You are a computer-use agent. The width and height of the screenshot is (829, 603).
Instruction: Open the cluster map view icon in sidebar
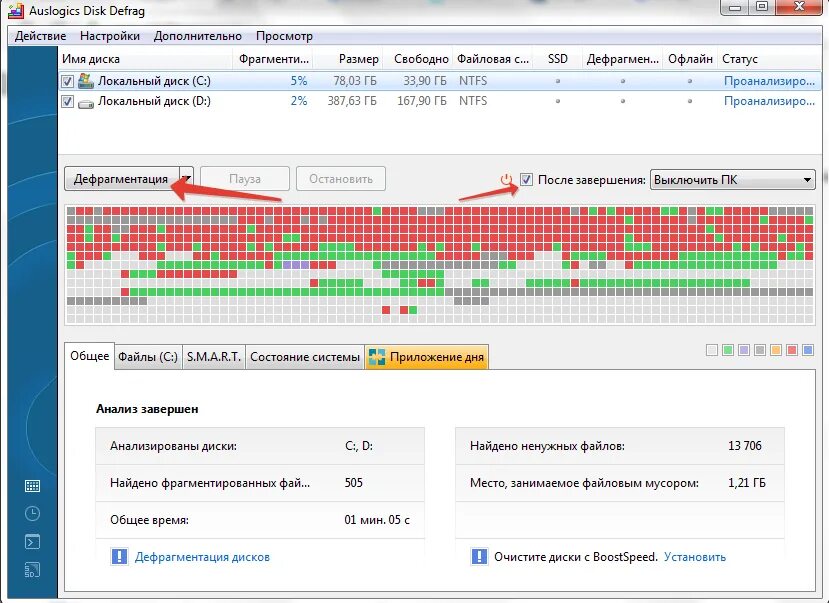click(x=32, y=486)
